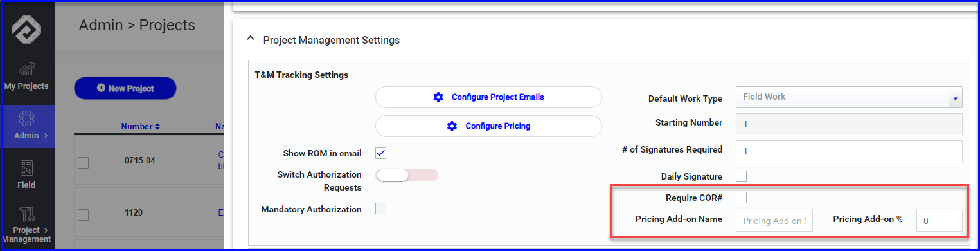
Task: Open the Field checklist icon
Action: click(x=27, y=169)
